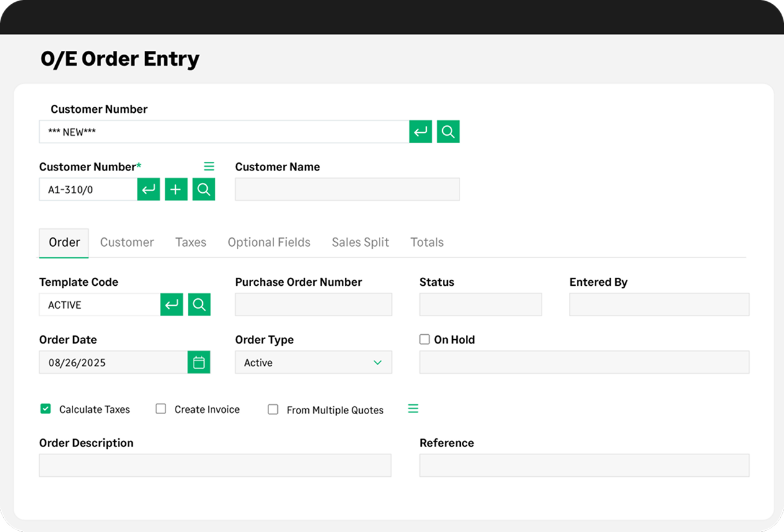Open the calendar picker for Order Date
This screenshot has width=784, height=532.
click(x=199, y=362)
